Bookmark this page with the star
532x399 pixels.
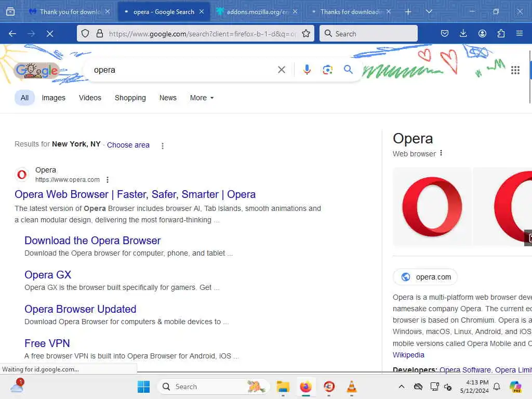point(305,33)
